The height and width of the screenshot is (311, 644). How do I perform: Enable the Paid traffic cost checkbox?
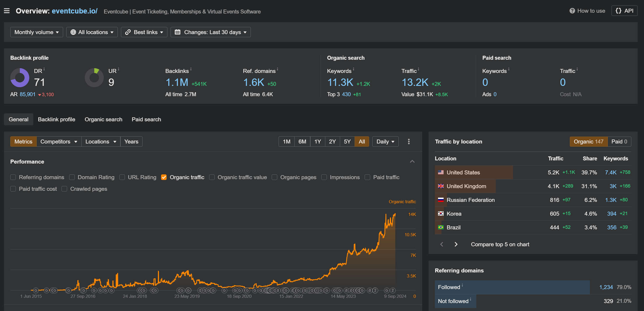coord(13,189)
